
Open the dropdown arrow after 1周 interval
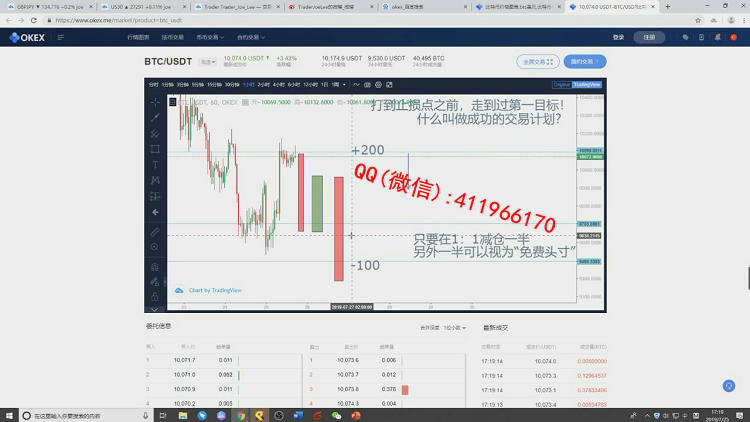[x=344, y=85]
